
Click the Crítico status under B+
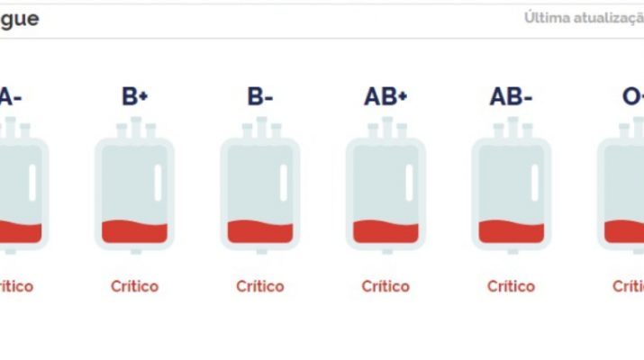pos(134,286)
